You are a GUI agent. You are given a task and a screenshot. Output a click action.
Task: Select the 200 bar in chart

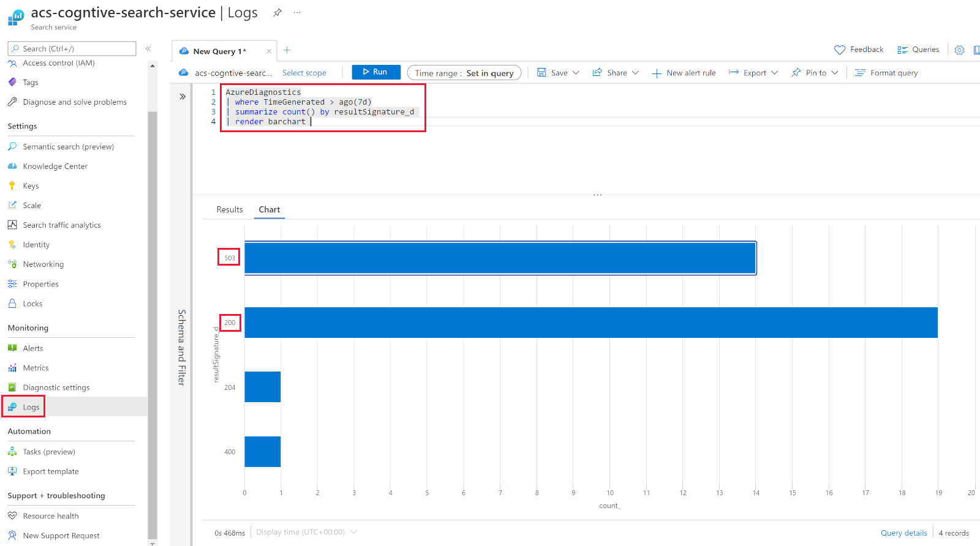(x=591, y=323)
